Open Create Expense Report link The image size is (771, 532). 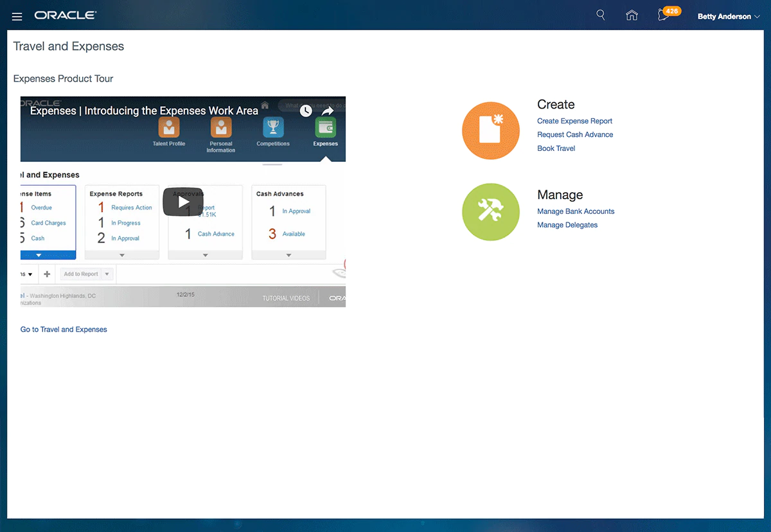point(574,121)
